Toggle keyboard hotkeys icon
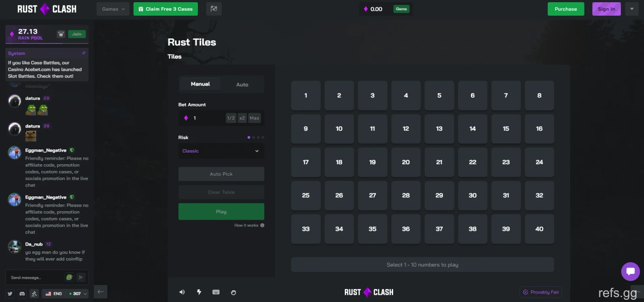The image size is (644, 302). click(216, 292)
